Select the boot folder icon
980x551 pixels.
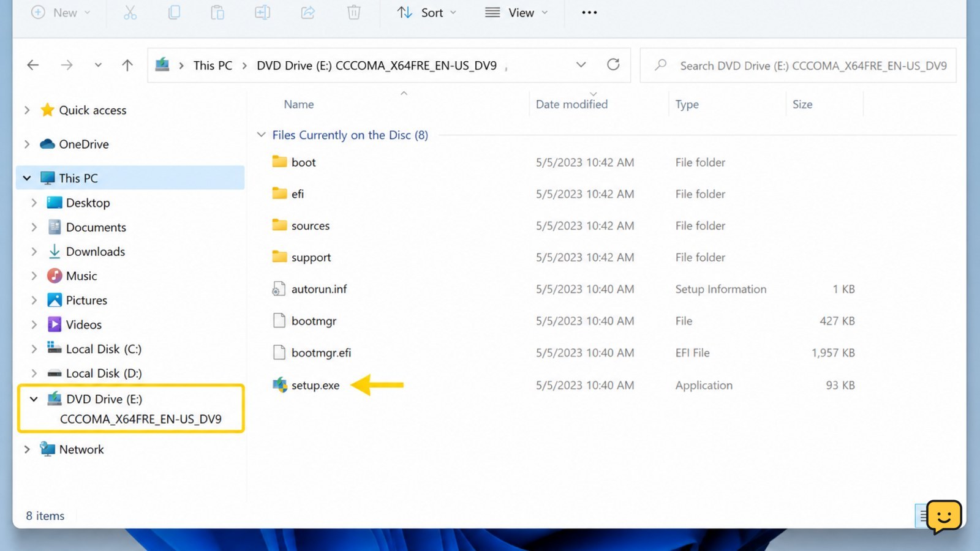point(279,162)
